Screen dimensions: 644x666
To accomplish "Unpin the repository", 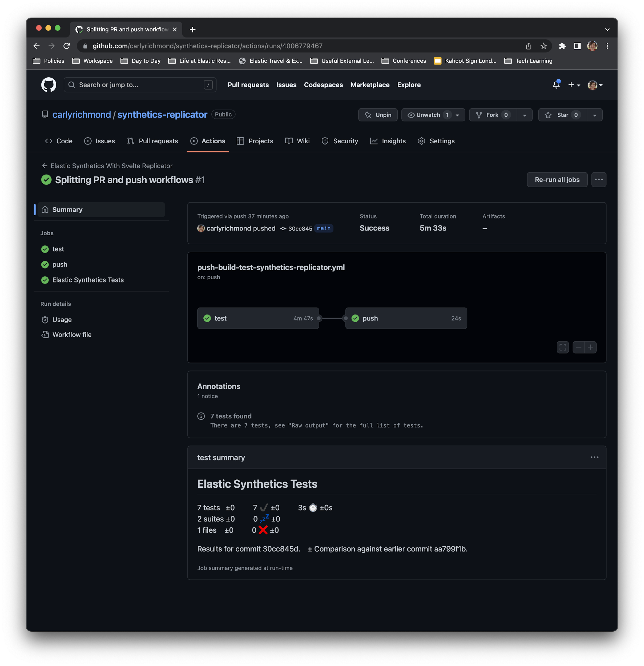I will click(378, 115).
